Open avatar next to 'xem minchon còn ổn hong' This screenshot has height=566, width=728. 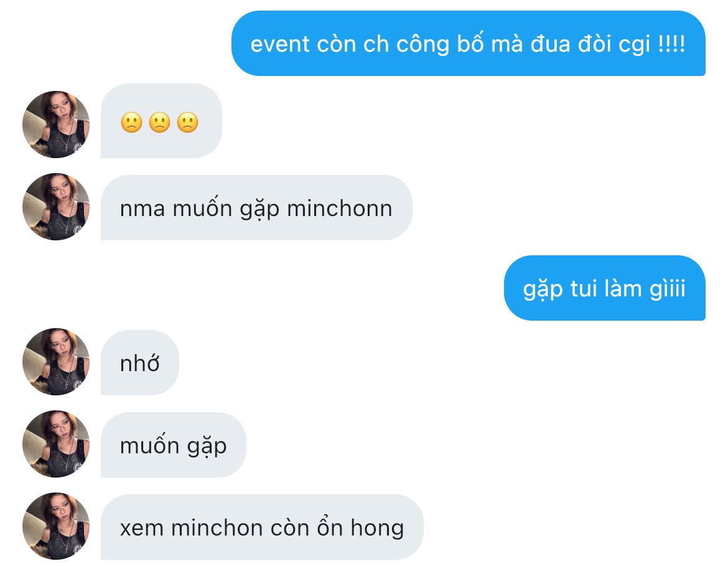click(56, 526)
